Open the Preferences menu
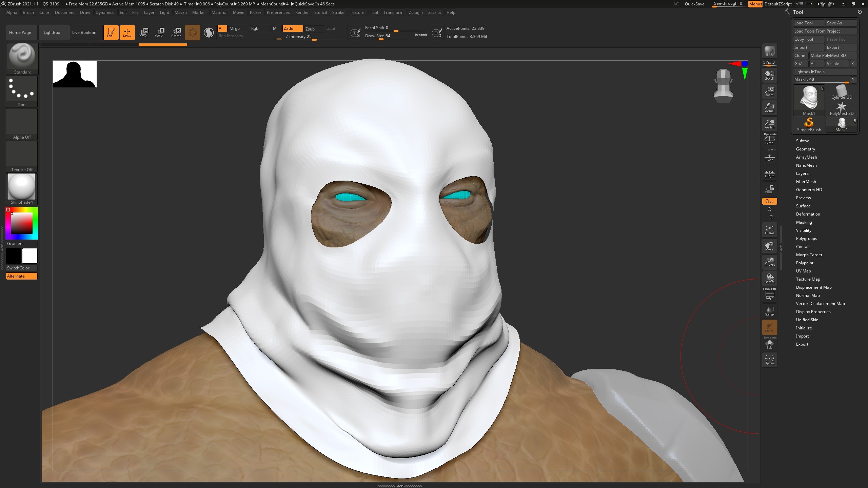This screenshot has height=488, width=868. pos(278,13)
